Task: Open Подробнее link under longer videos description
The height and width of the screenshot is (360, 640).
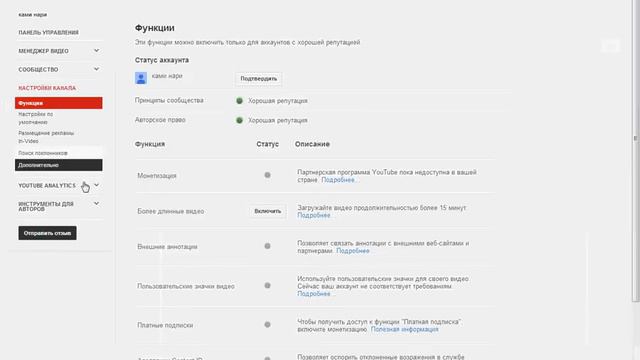Action: point(313,215)
